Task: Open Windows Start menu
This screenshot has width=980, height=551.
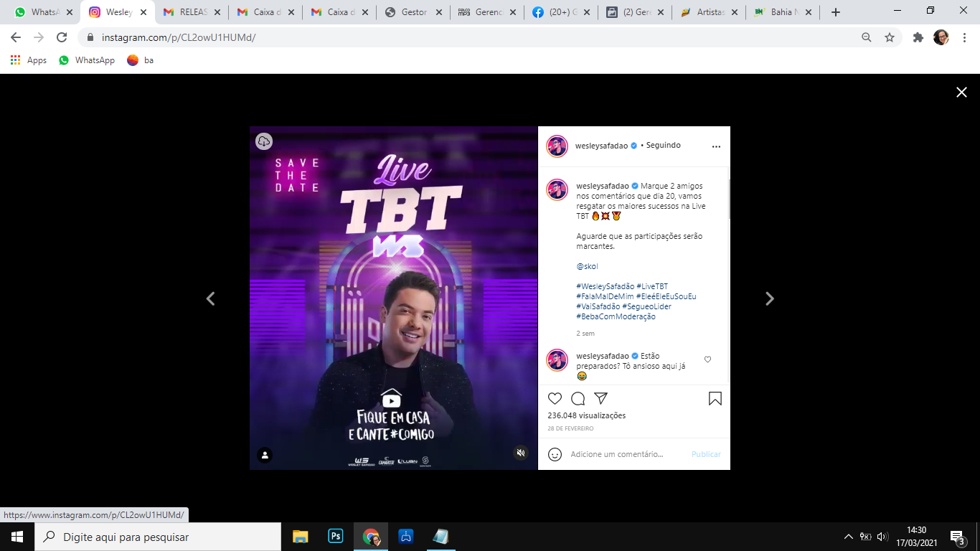Action: 17,537
